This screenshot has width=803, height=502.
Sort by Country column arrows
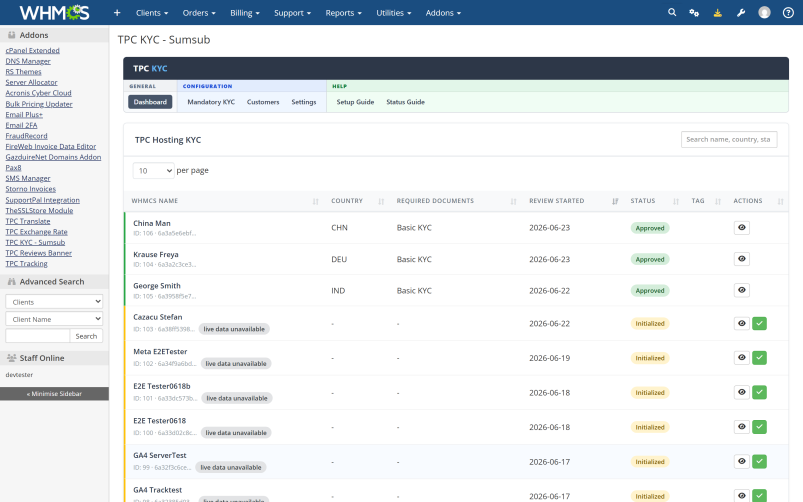(381, 201)
